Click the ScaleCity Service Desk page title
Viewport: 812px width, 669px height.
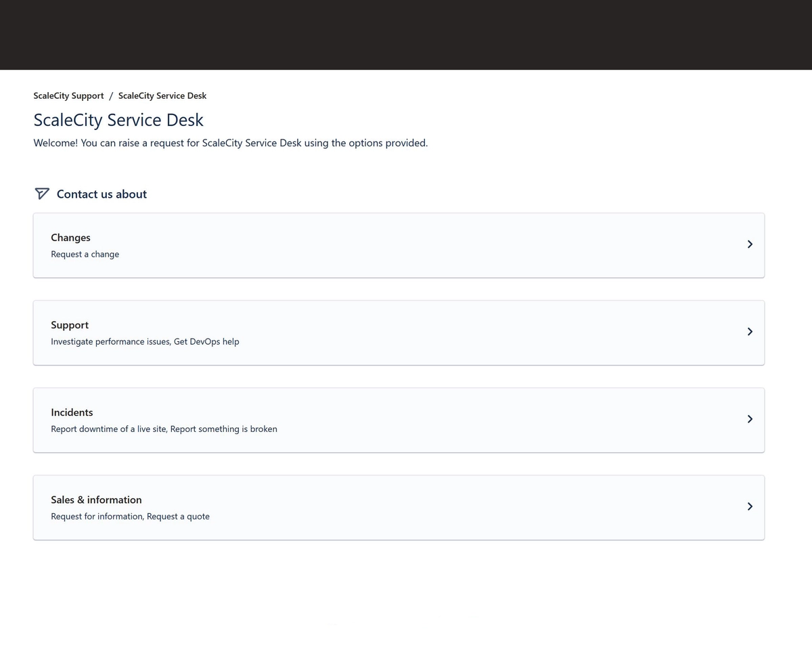tap(118, 120)
